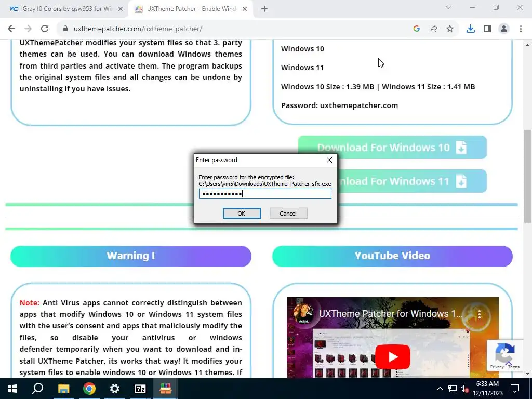
Task: Open a new browser tab
Action: pos(264,9)
